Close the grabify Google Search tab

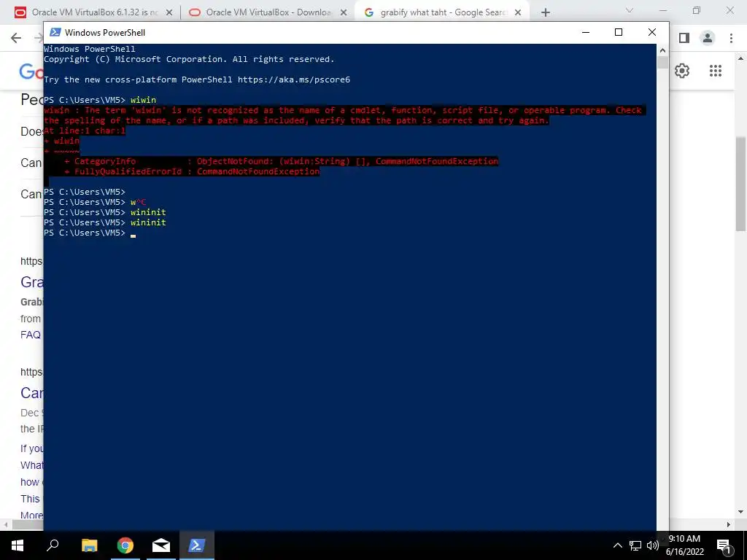coord(518,13)
